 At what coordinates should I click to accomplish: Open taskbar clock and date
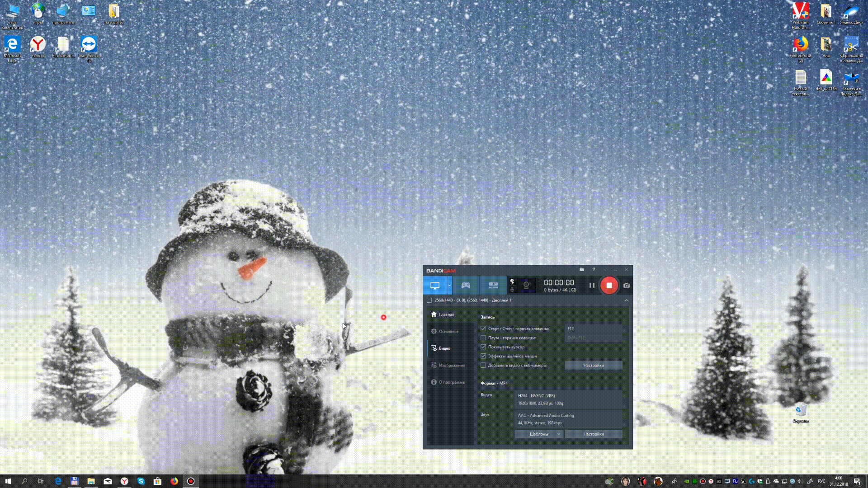[x=839, y=481]
